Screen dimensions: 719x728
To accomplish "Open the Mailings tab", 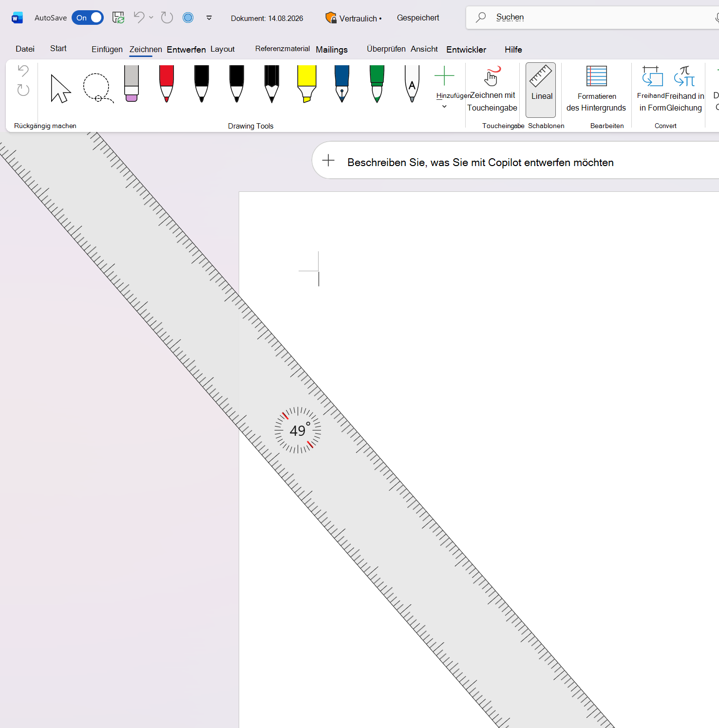I will (x=332, y=49).
